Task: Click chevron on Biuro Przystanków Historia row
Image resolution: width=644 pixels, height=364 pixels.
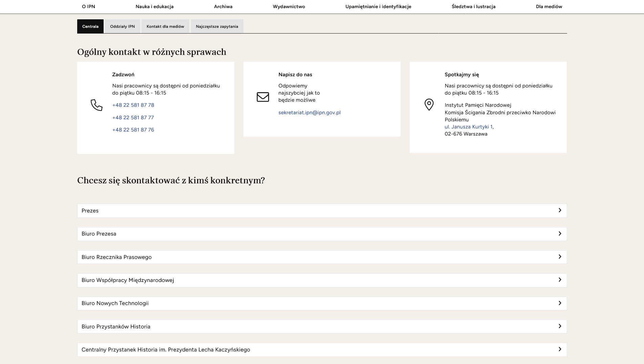Action: [560, 326]
